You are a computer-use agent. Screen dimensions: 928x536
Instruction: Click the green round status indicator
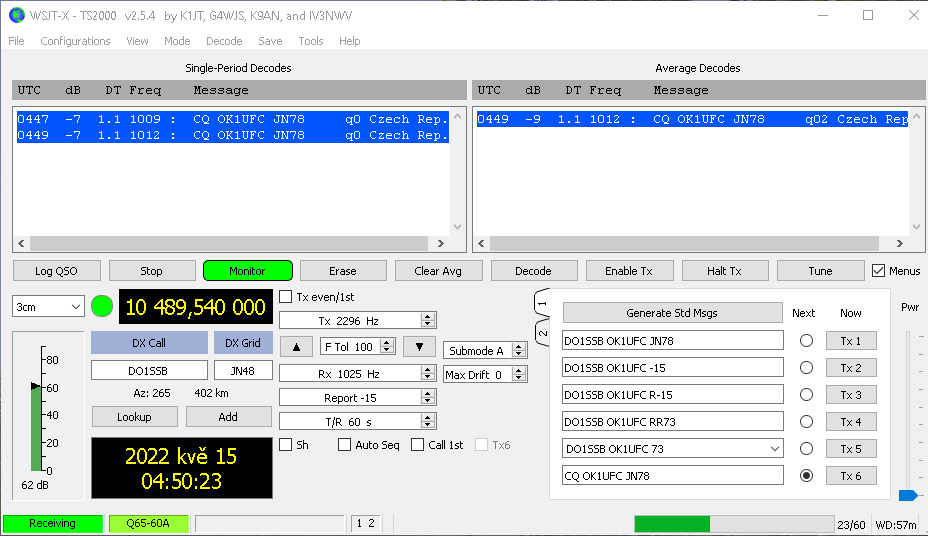(102, 306)
